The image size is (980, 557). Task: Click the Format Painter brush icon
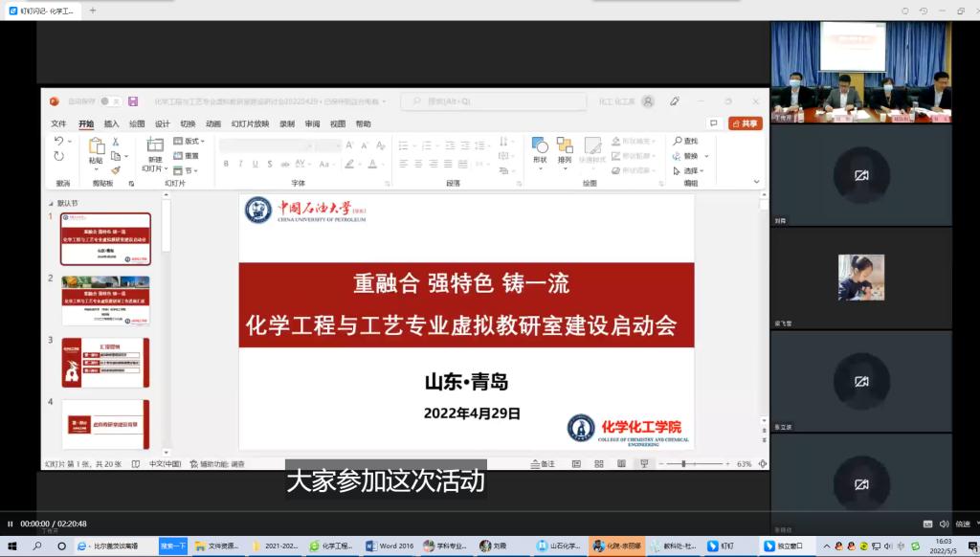pyautogui.click(x=116, y=170)
